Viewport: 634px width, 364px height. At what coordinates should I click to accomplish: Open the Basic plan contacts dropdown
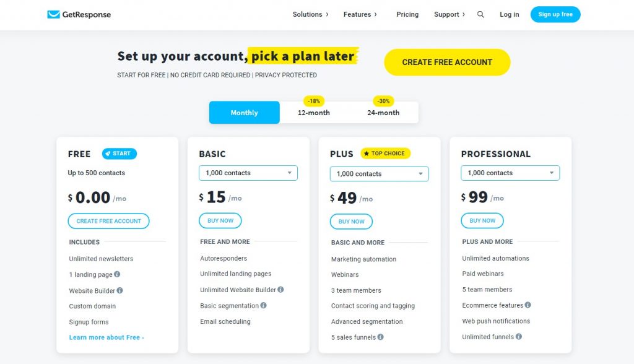click(x=248, y=173)
